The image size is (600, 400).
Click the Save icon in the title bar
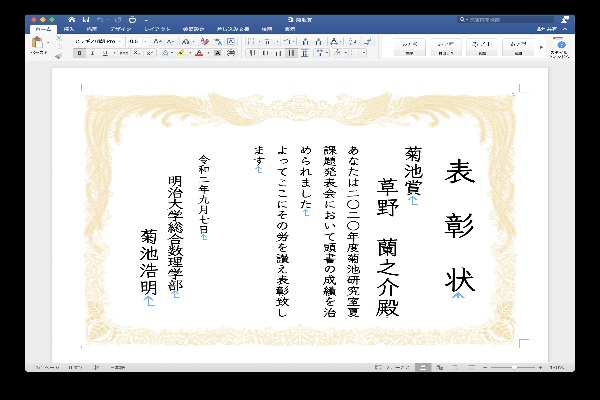point(86,20)
